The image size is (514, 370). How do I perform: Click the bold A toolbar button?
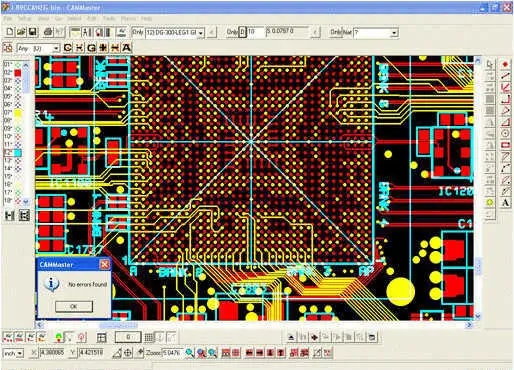(126, 48)
